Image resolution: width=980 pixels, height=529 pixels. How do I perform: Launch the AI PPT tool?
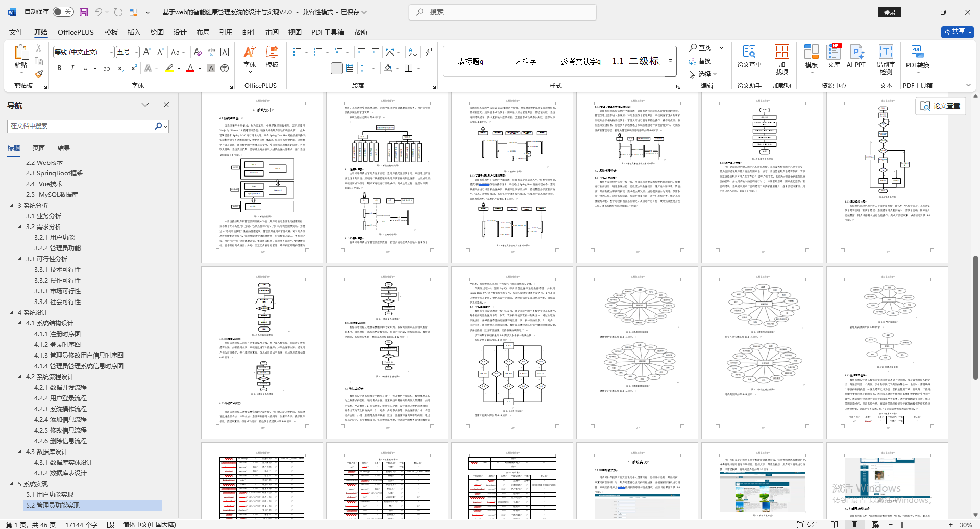[x=856, y=58]
